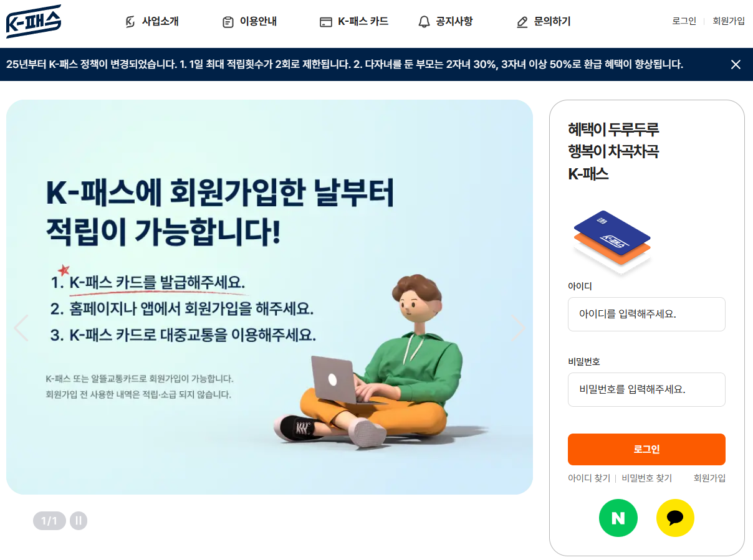The image size is (753, 560).
Task: Click 회원가입 in the top-right header
Action: [x=729, y=21]
